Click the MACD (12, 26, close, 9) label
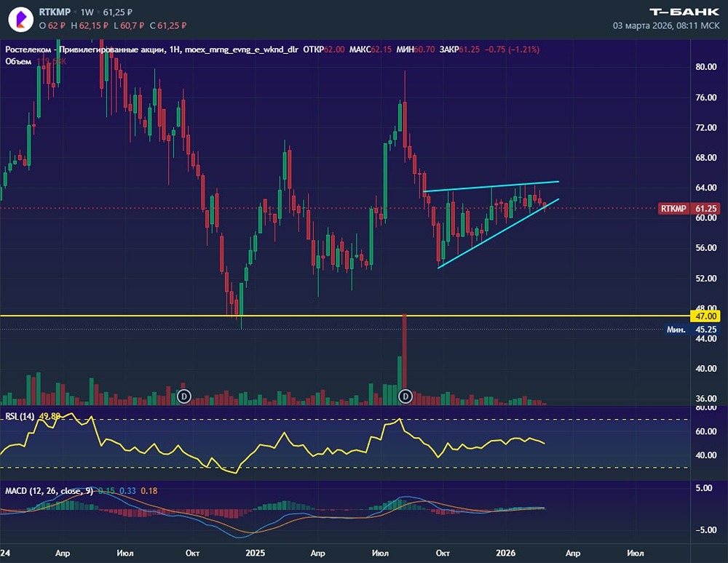728x563 pixels. [x=50, y=491]
